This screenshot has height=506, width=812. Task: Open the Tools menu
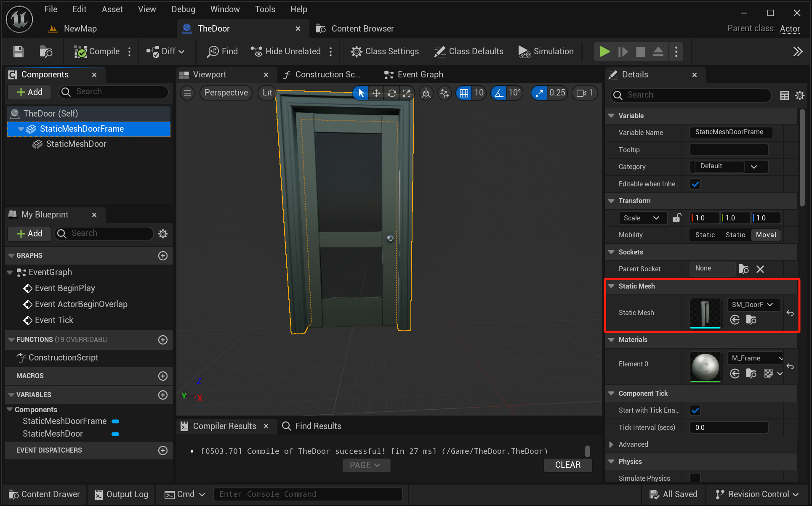(265, 9)
